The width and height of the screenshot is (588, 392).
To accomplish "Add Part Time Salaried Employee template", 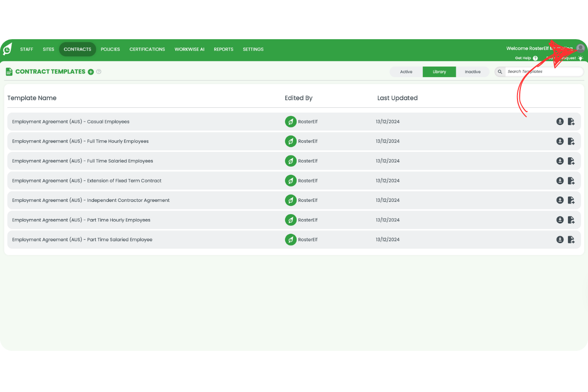I will coord(571,240).
